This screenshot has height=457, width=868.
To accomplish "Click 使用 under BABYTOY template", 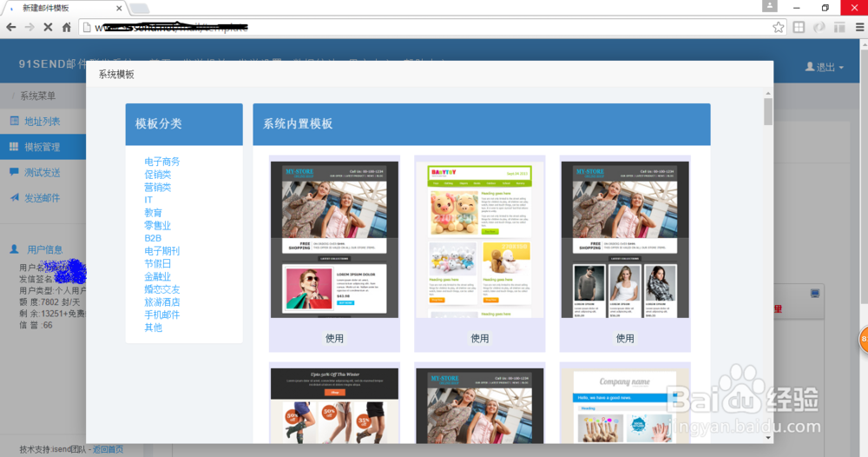I will tap(479, 339).
